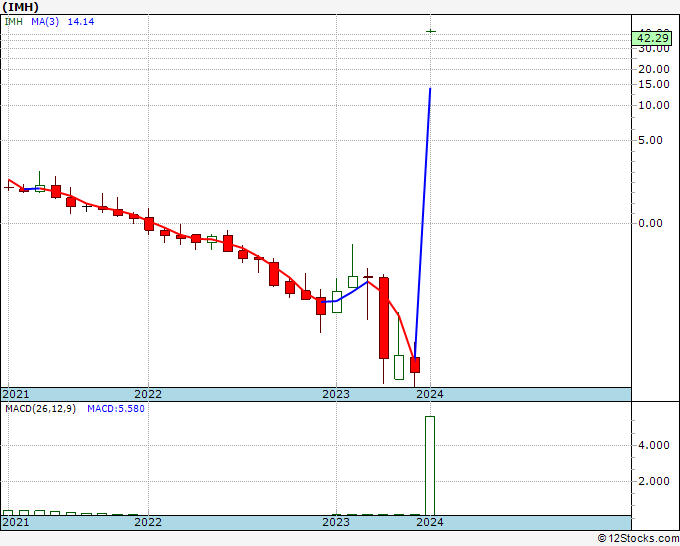This screenshot has height=546, width=680.
Task: Click the large red candlestick in mid-2023
Action: 384,318
